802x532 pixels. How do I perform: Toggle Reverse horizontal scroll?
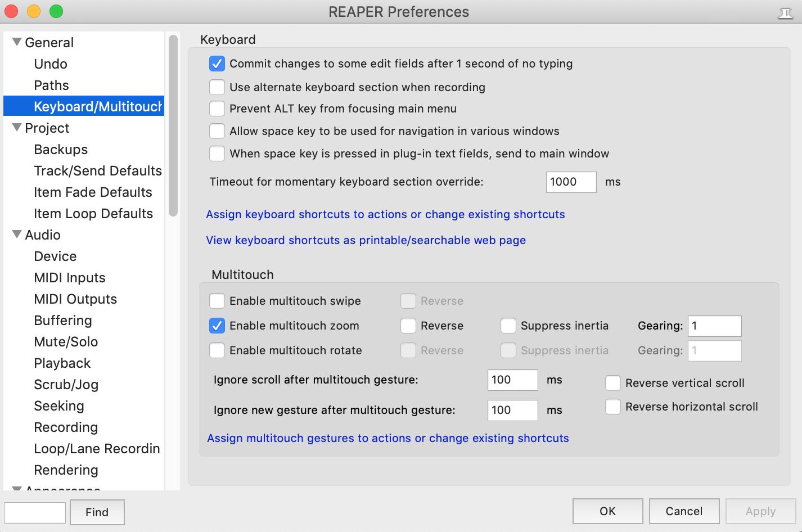[x=613, y=407]
